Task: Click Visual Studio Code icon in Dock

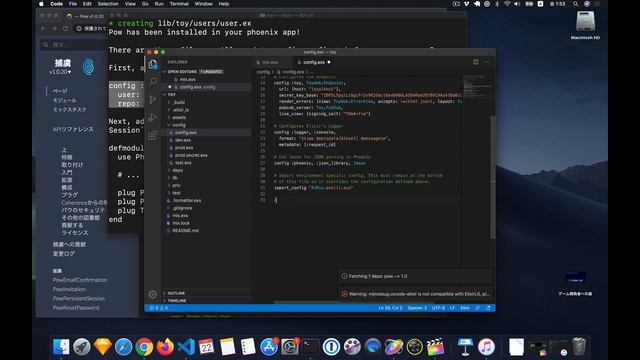Action: (x=186, y=347)
